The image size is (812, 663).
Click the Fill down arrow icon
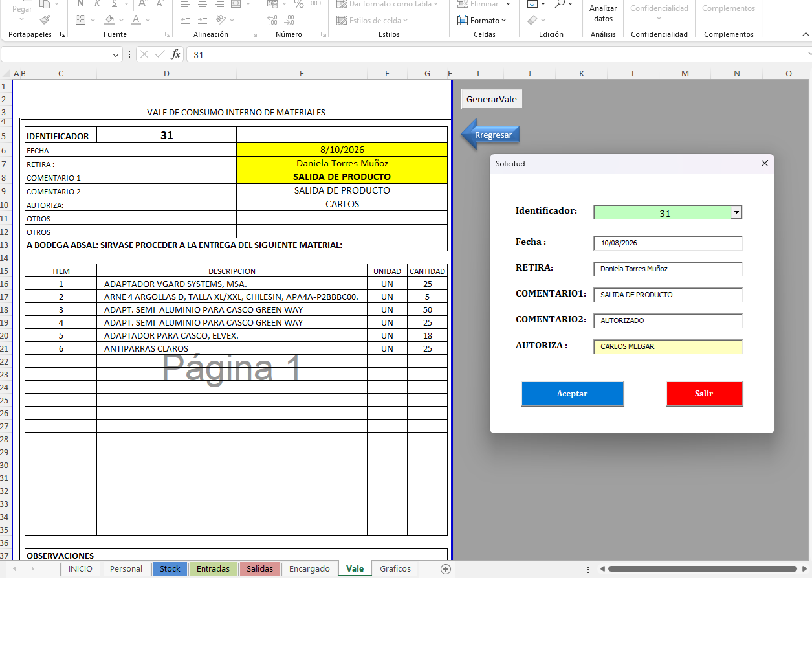click(x=532, y=4)
